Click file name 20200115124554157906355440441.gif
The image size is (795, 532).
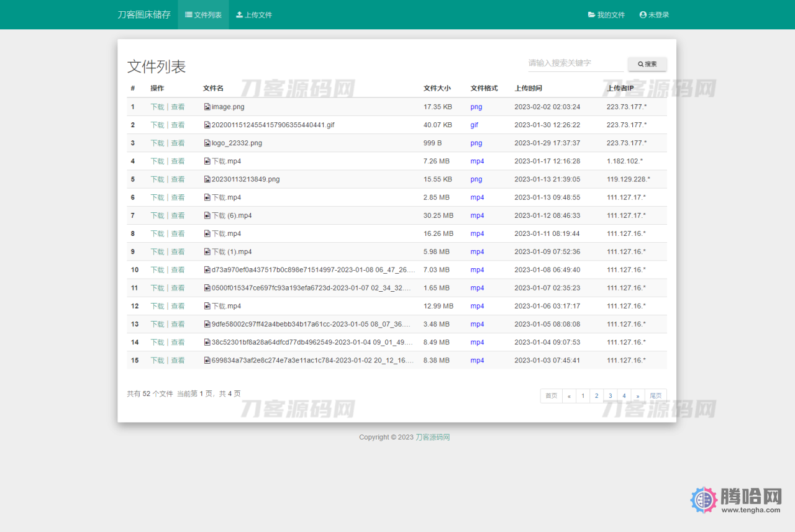click(x=273, y=125)
